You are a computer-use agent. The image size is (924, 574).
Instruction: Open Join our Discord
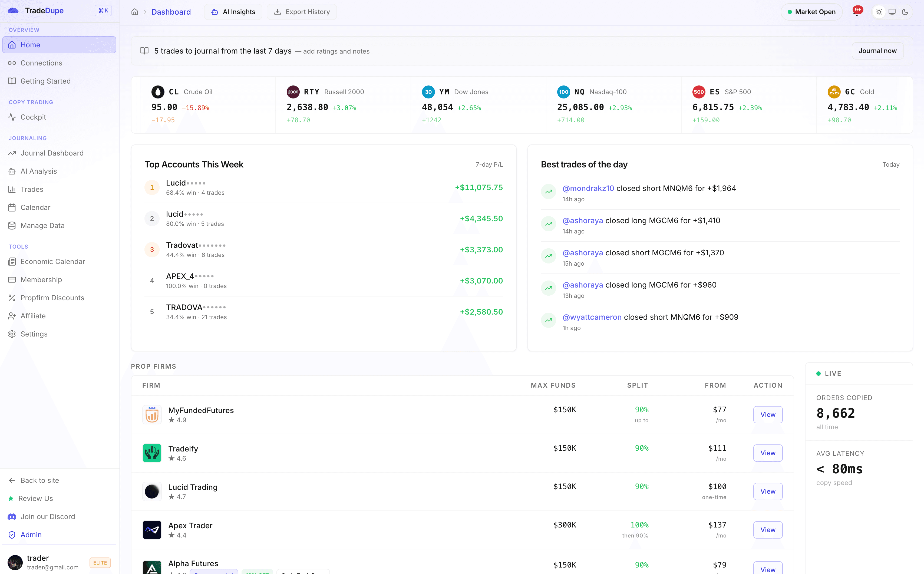47,516
